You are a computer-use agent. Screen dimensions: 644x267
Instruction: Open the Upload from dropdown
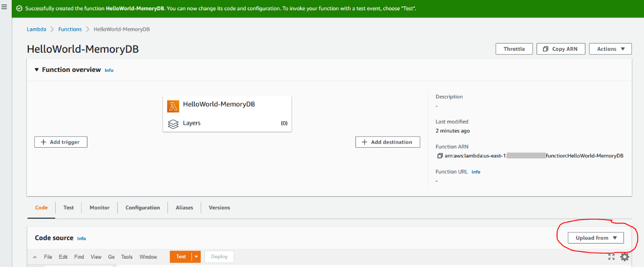coord(596,238)
